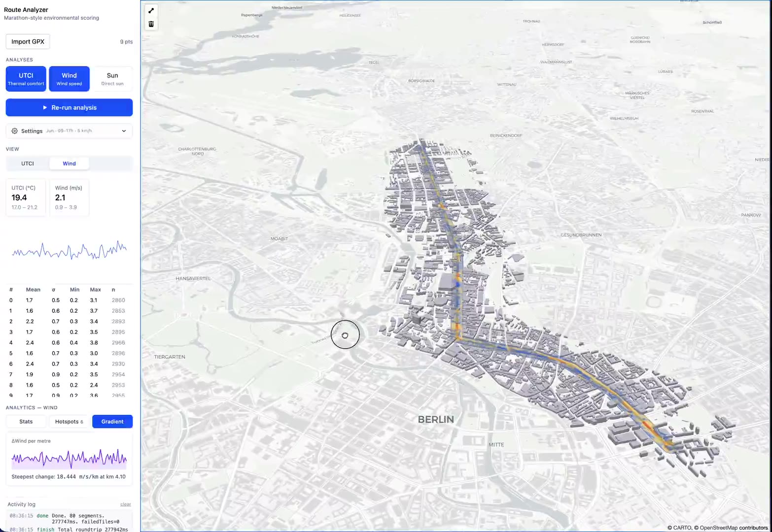Click the Mean column header
This screenshot has height=532, width=772.
click(x=33, y=290)
